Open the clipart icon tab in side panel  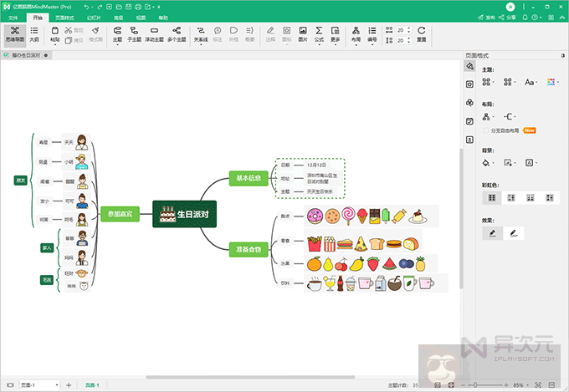pos(470,102)
